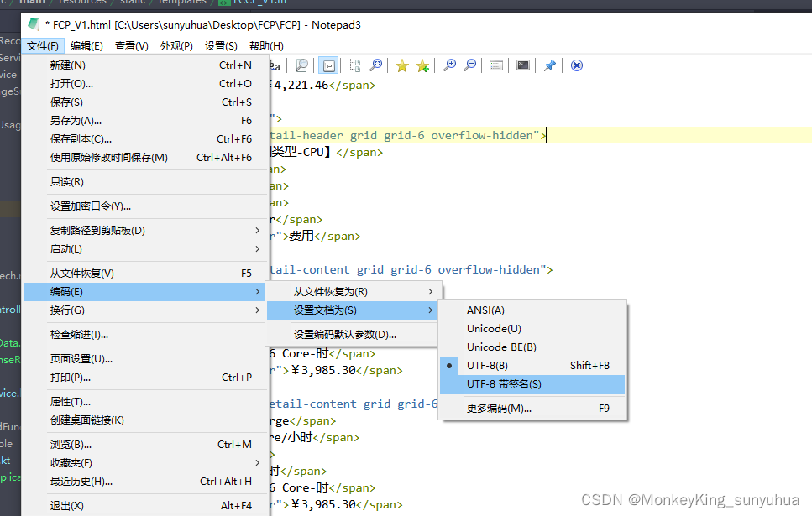Expand the 收藏夹(F) submenu
Image resolution: width=812 pixels, height=516 pixels.
coord(144,463)
